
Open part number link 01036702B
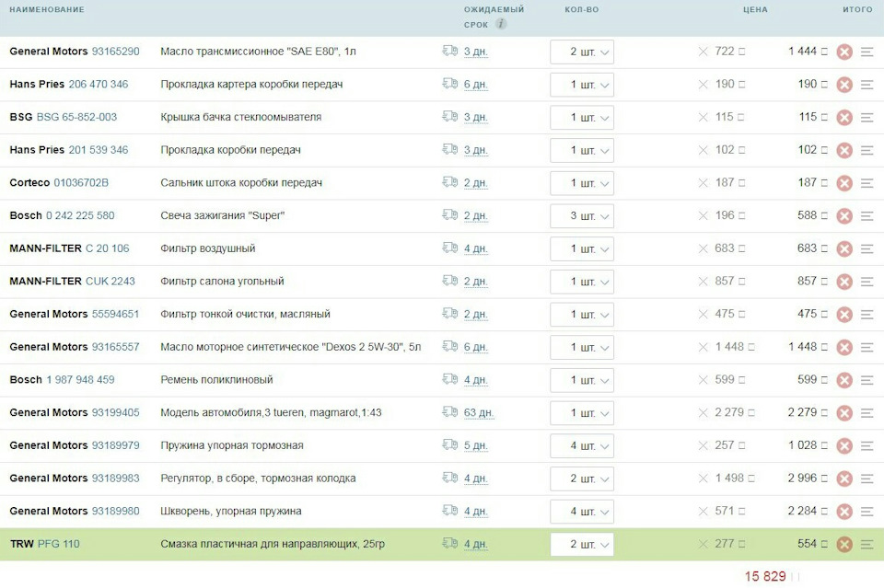coord(81,182)
